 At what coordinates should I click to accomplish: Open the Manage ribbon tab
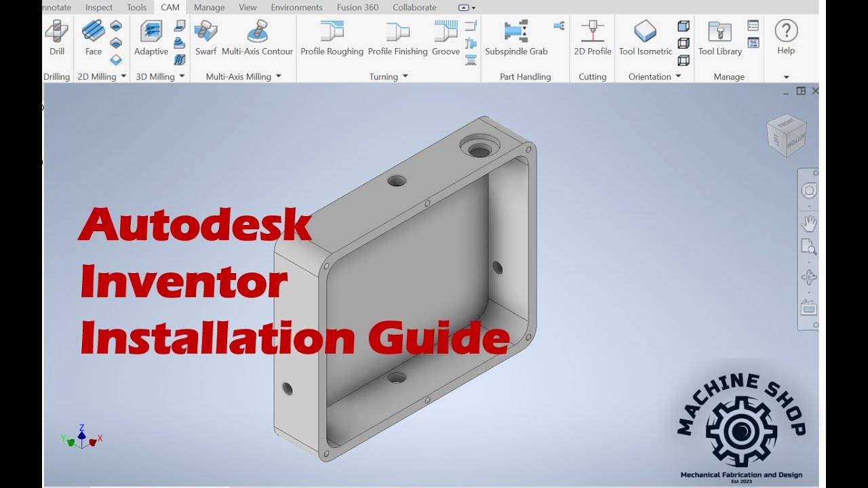(x=209, y=7)
